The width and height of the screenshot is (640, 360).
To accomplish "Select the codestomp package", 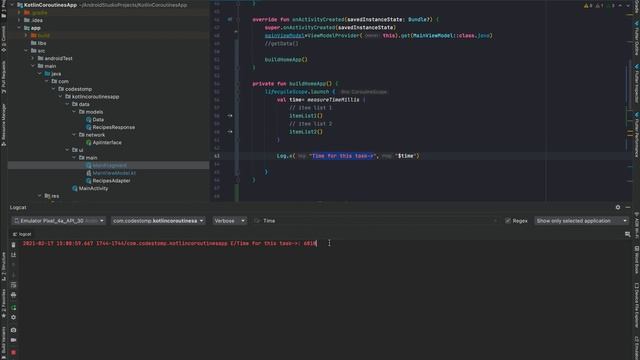I will pos(75,89).
